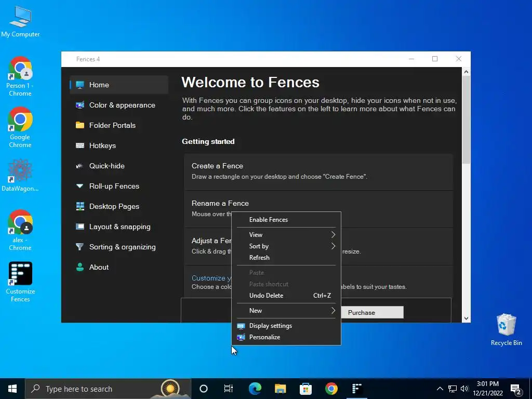Go to Desktop Pages section

(119, 206)
